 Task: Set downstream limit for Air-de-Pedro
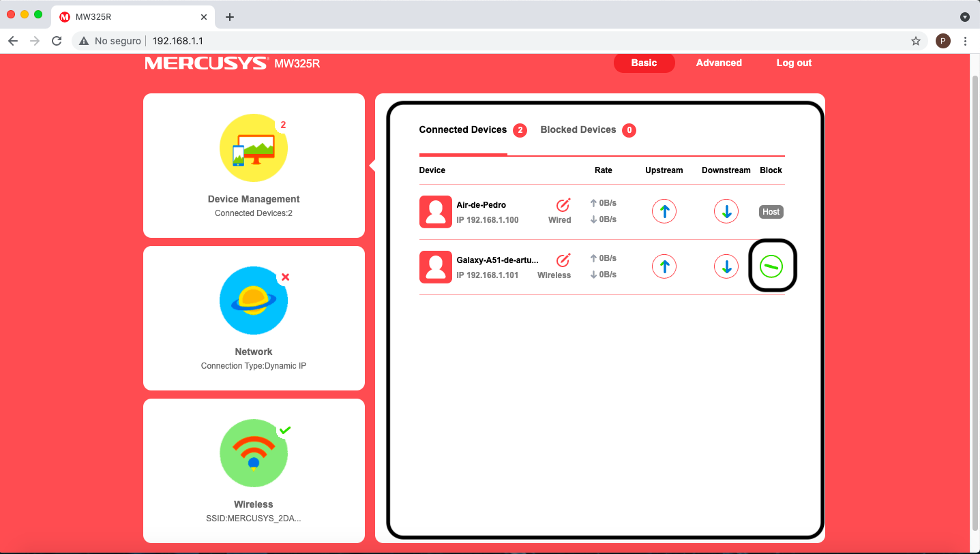pos(726,211)
